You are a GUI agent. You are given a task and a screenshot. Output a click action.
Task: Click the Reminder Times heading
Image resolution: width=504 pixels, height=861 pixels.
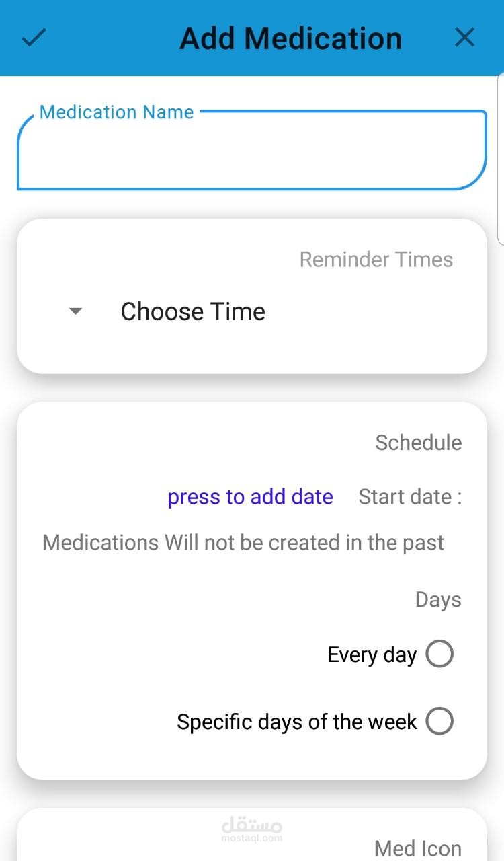point(376,260)
